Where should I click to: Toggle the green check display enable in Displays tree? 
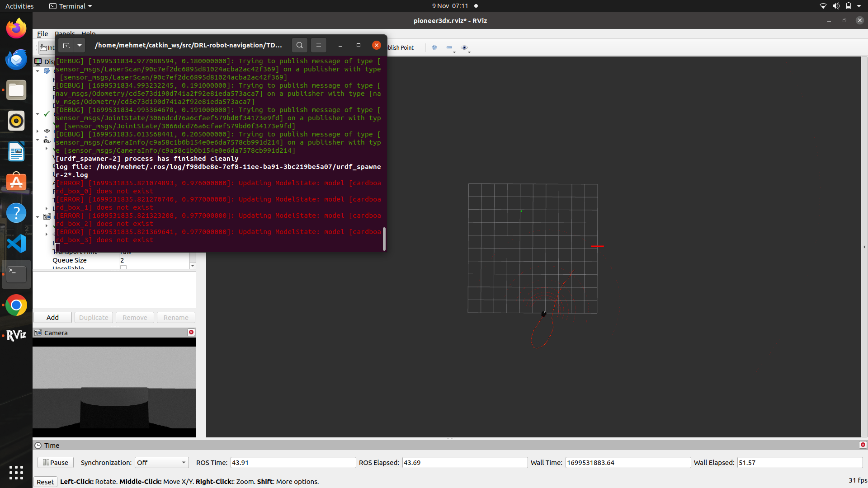46,114
